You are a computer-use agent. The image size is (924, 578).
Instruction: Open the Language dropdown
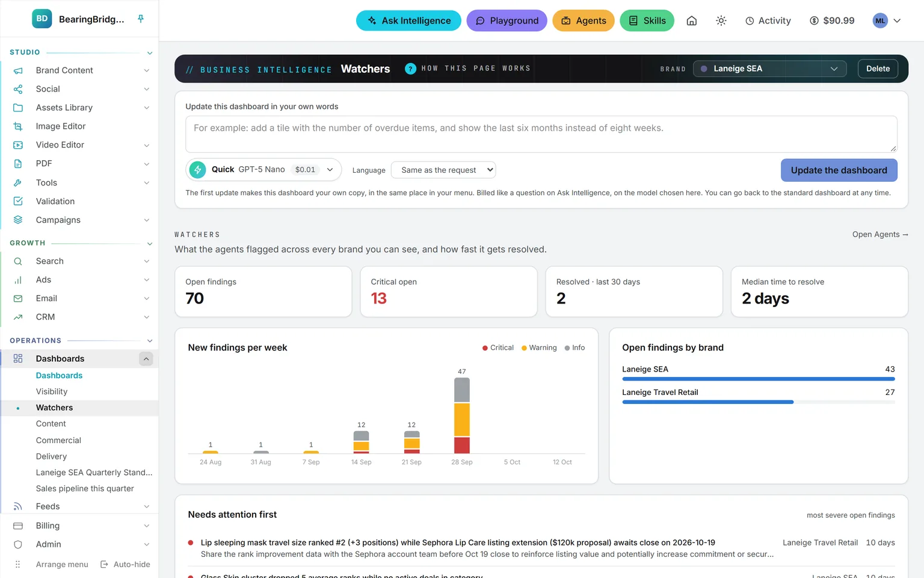pos(443,170)
